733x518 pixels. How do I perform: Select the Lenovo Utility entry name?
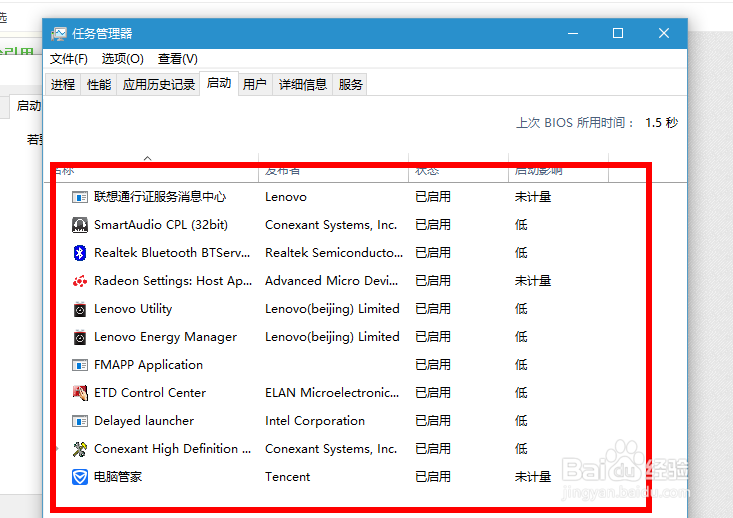(x=133, y=309)
